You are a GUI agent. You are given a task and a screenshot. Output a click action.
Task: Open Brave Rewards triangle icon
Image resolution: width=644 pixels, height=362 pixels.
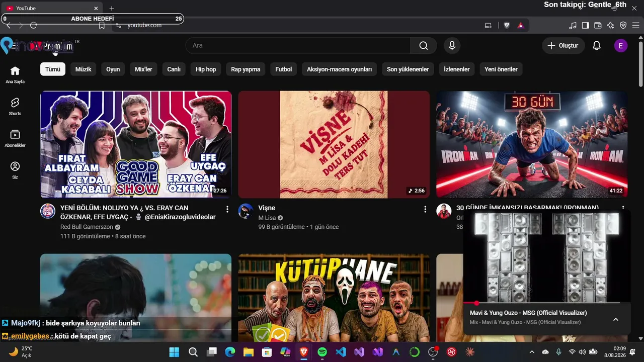[x=521, y=25]
